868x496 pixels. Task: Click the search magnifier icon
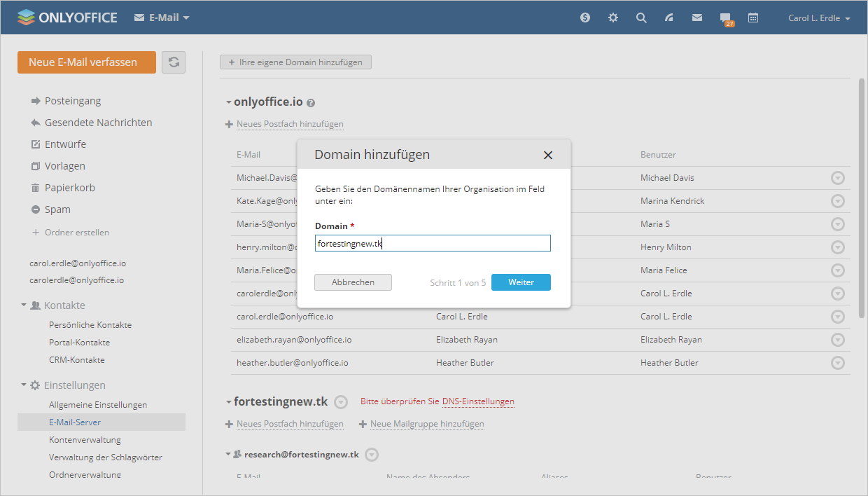(641, 18)
